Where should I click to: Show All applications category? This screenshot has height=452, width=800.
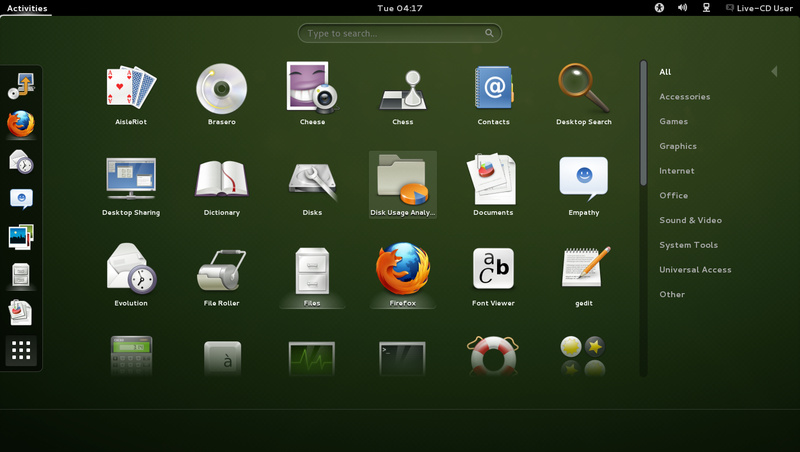pyautogui.click(x=665, y=72)
